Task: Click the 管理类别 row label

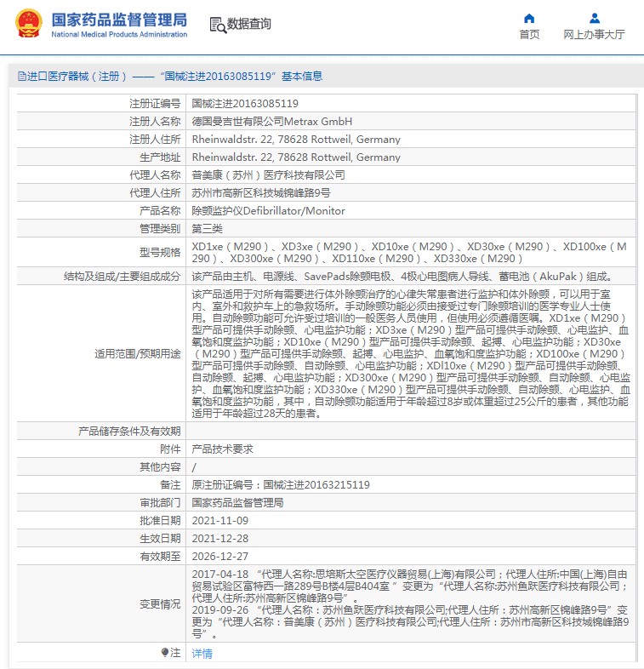Action: tap(160, 229)
